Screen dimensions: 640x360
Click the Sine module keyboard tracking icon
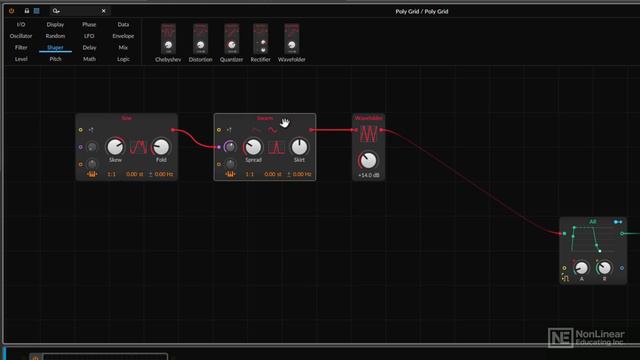[92, 174]
